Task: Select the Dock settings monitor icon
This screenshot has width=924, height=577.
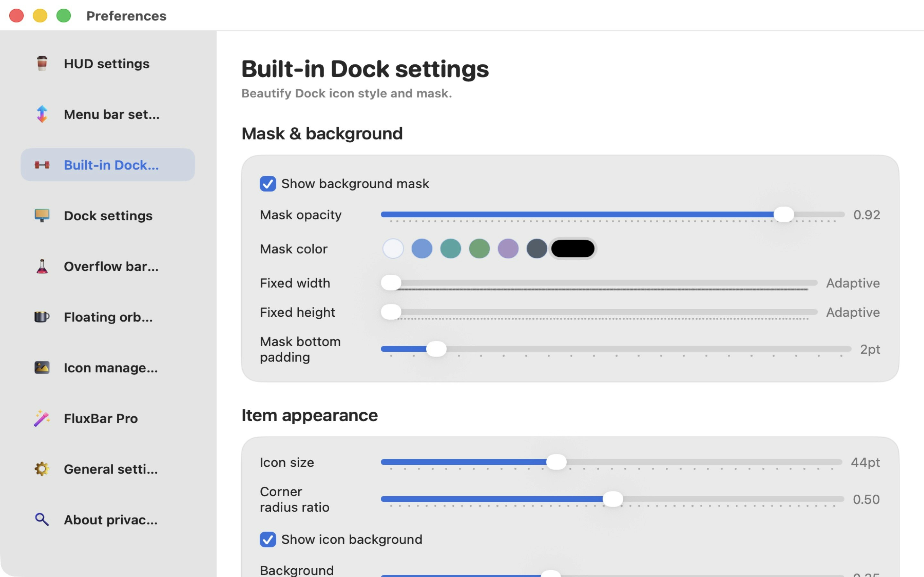Action: tap(42, 216)
